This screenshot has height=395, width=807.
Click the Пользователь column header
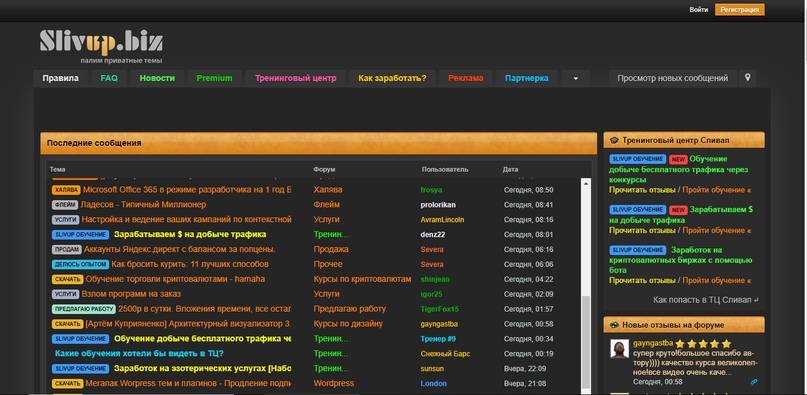tap(445, 169)
